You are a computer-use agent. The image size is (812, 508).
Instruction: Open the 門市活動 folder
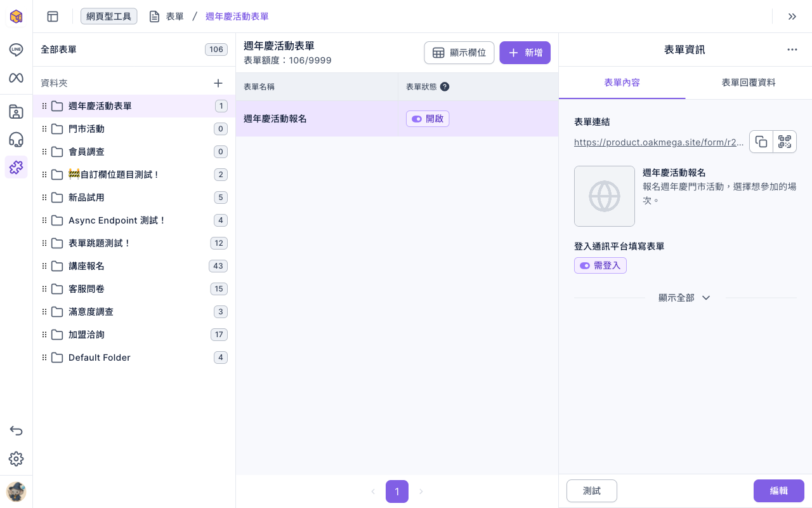click(x=134, y=129)
